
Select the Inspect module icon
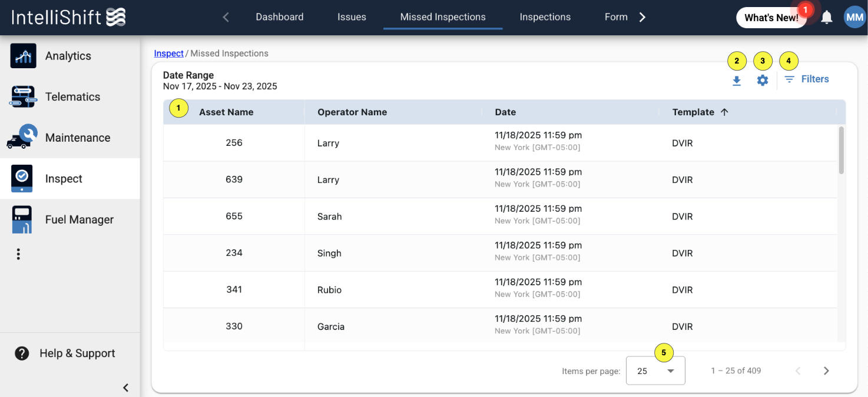click(22, 178)
